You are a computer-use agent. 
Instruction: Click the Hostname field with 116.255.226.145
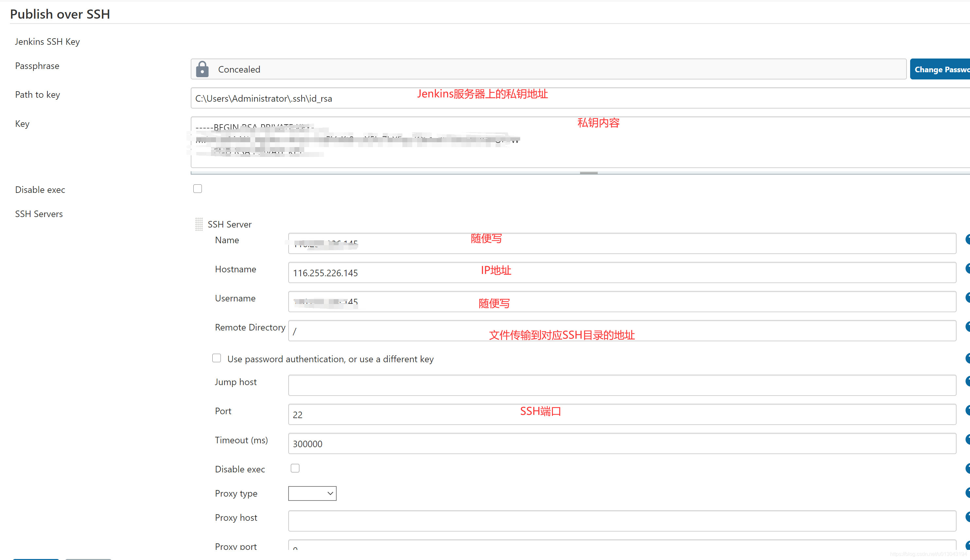tap(622, 272)
